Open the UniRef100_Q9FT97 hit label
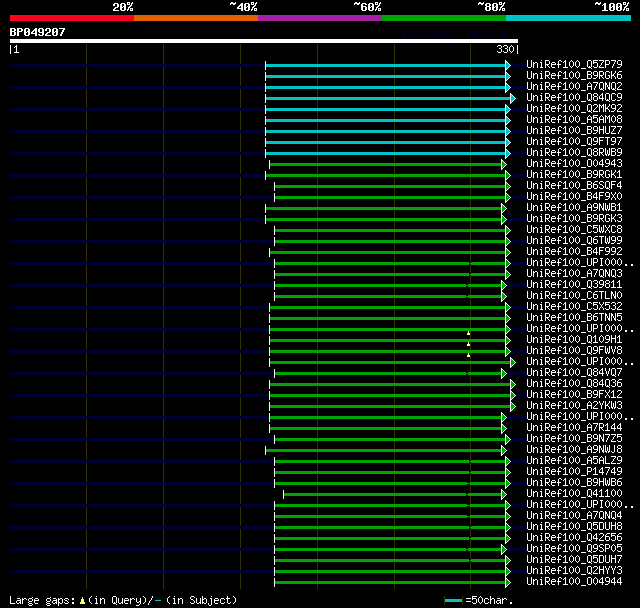Image resolution: width=640 pixels, height=608 pixels. click(x=574, y=142)
